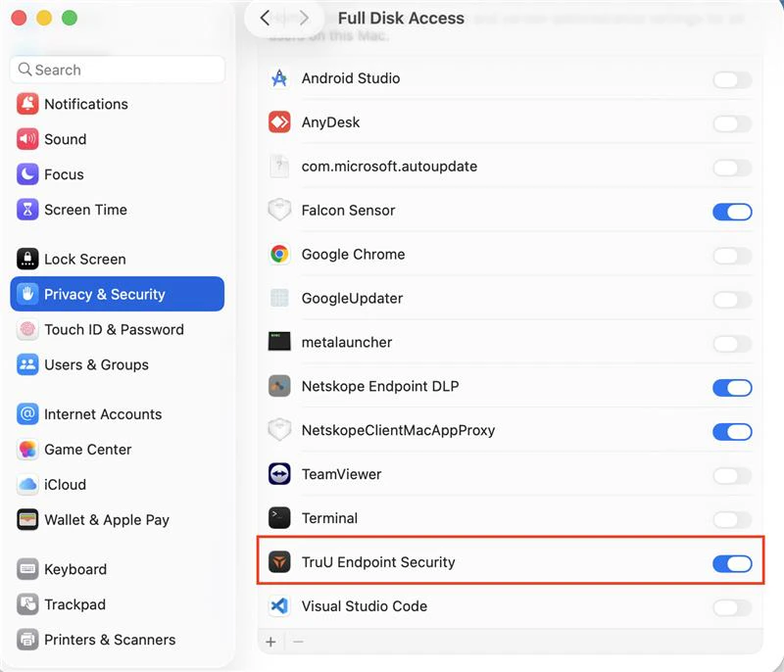Click the TeamViewer app icon

[x=279, y=474]
